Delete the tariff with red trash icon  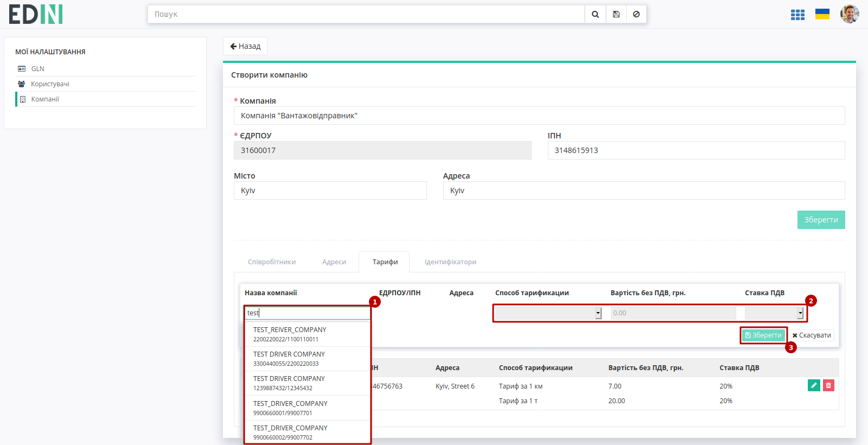pyautogui.click(x=828, y=385)
